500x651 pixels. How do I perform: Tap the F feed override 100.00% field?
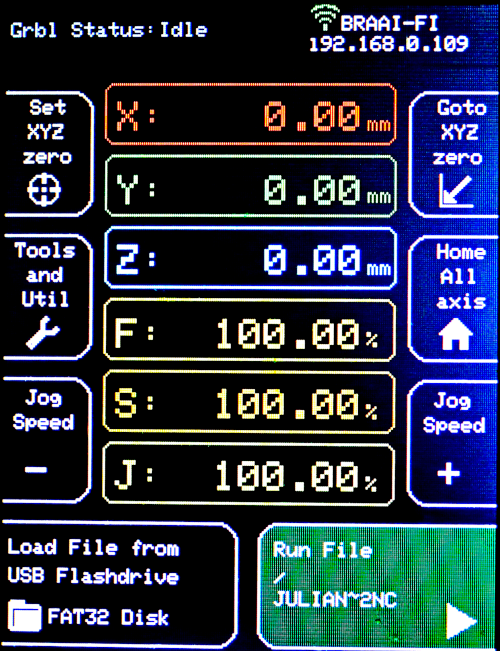(249, 330)
